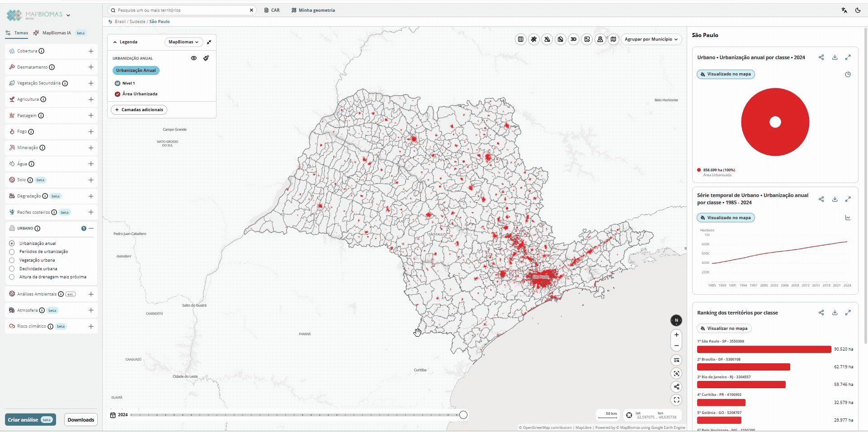Click the map layers list icon

pos(676,360)
